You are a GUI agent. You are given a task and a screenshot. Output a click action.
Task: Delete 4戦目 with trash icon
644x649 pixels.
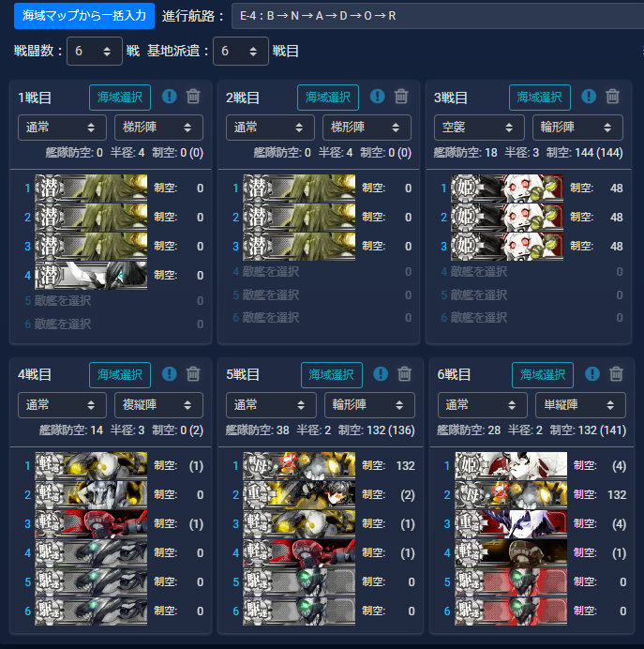tap(193, 374)
